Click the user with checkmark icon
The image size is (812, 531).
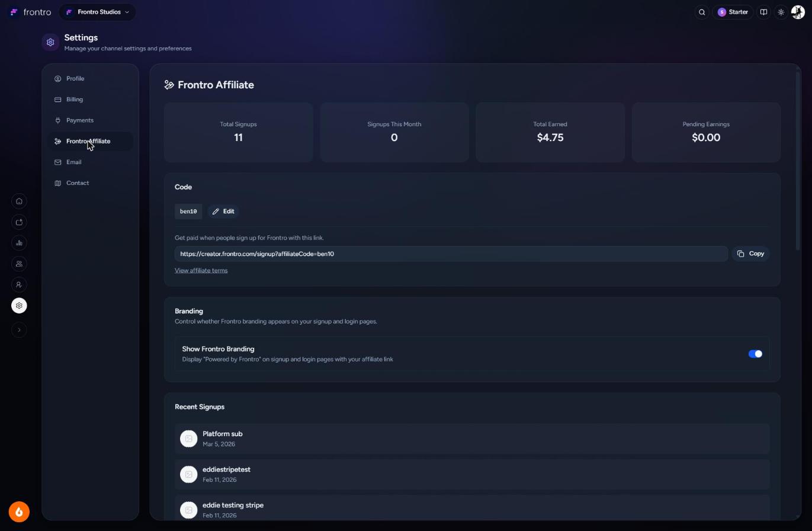point(19,284)
